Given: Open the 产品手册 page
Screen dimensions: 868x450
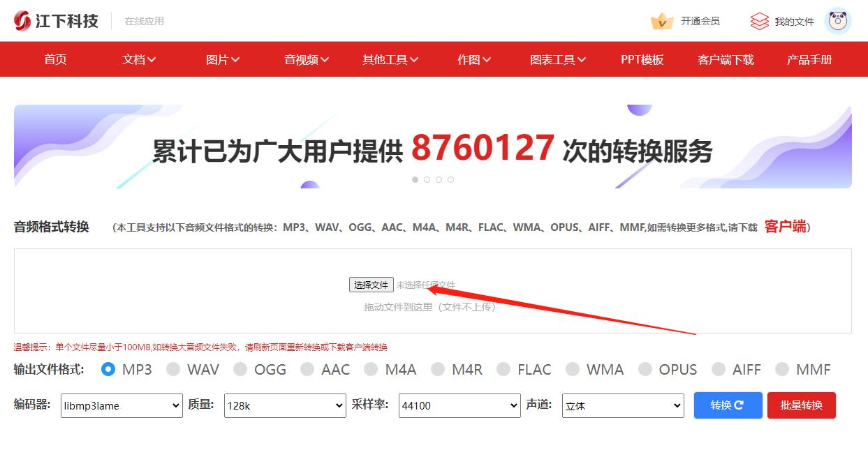Looking at the screenshot, I should point(809,59).
